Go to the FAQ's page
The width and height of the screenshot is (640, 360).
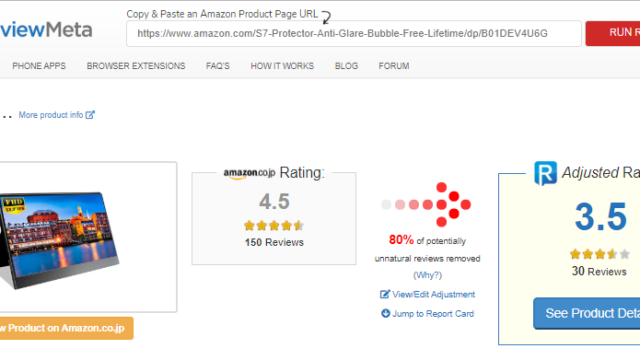[218, 66]
